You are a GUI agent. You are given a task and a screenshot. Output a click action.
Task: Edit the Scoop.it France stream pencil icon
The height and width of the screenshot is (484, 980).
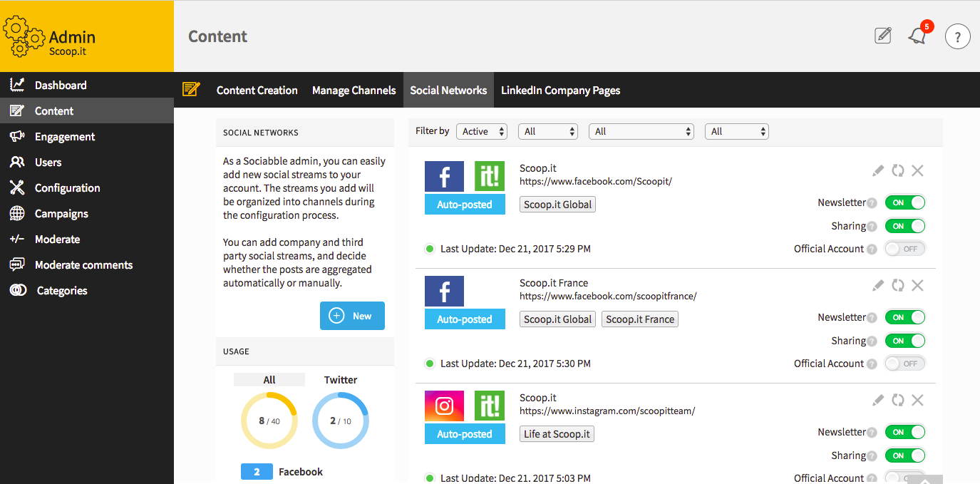pos(878,285)
